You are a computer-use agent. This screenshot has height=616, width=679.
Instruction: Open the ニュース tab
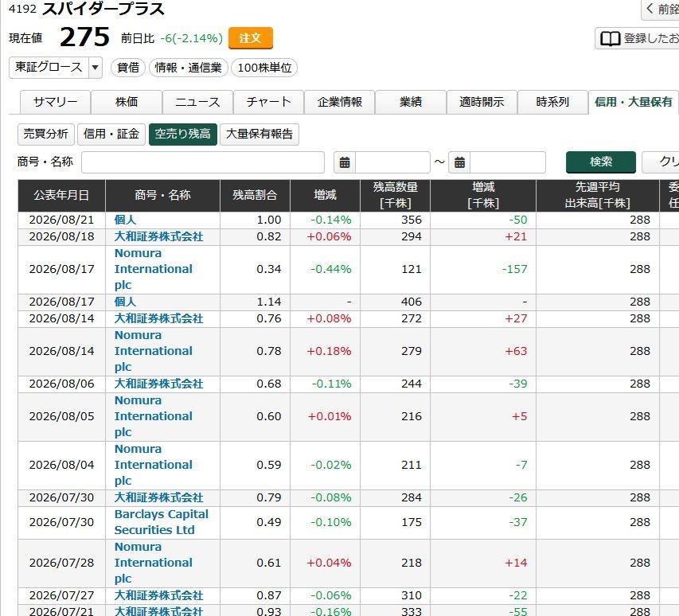click(198, 102)
